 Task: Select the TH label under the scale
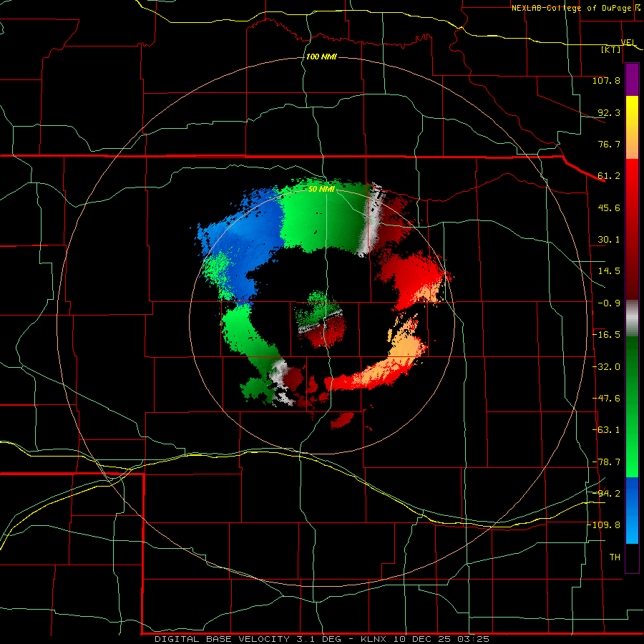point(615,557)
